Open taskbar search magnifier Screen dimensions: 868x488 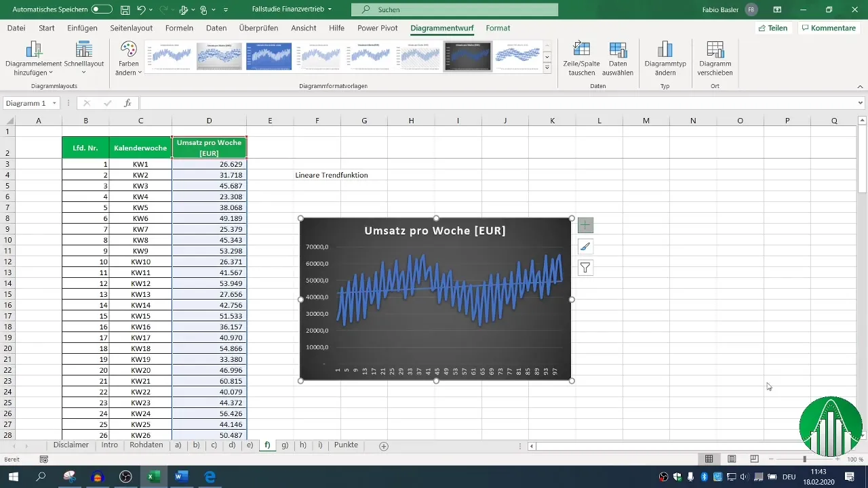point(41,476)
